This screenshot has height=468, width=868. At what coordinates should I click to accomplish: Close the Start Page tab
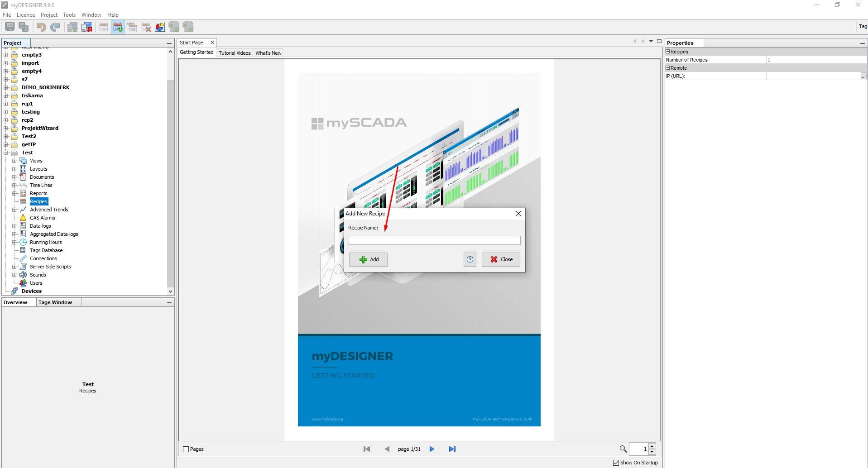(x=212, y=43)
